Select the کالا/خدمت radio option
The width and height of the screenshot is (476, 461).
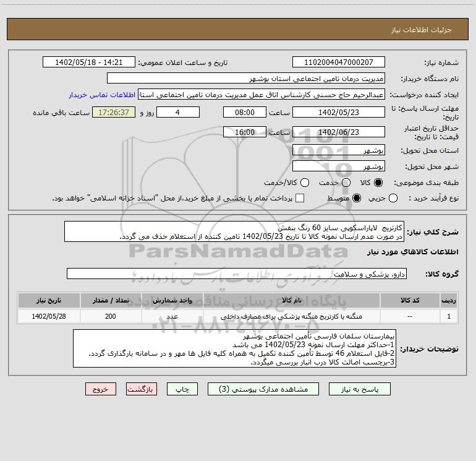tap(305, 183)
